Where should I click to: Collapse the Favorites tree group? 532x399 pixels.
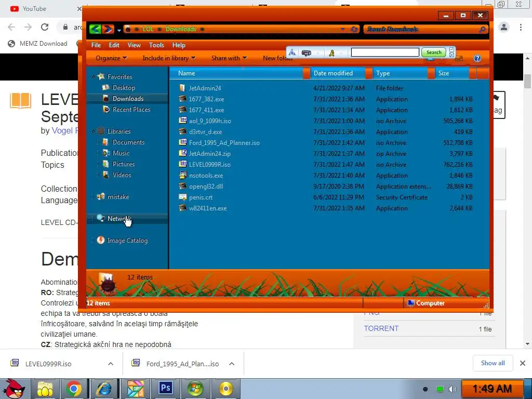[94, 77]
